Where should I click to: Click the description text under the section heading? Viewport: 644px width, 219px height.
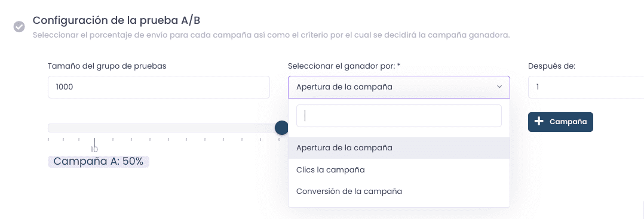pyautogui.click(x=271, y=35)
